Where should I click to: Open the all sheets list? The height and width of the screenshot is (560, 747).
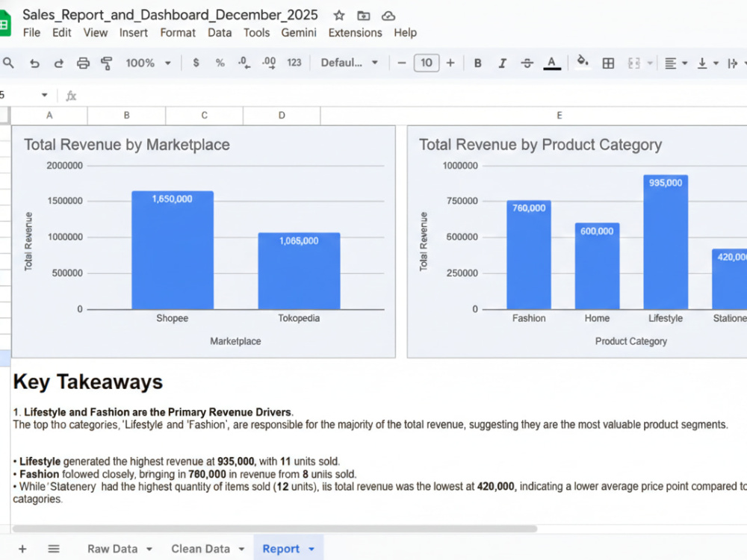(54, 549)
